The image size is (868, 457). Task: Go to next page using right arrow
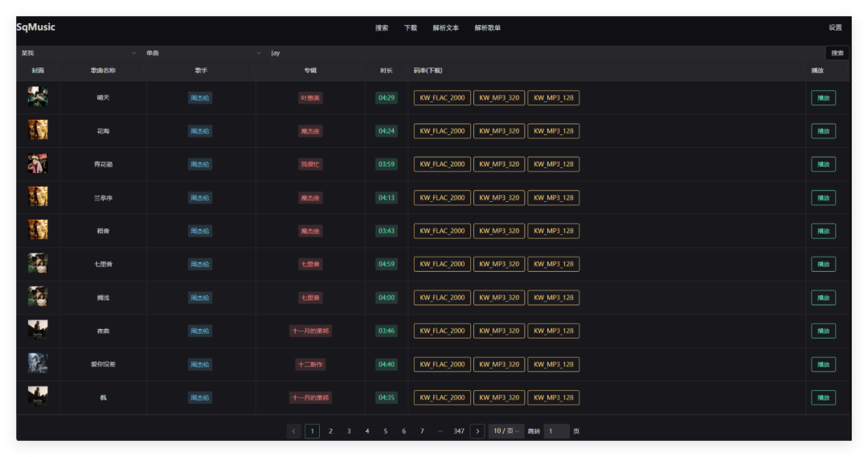pos(477,431)
